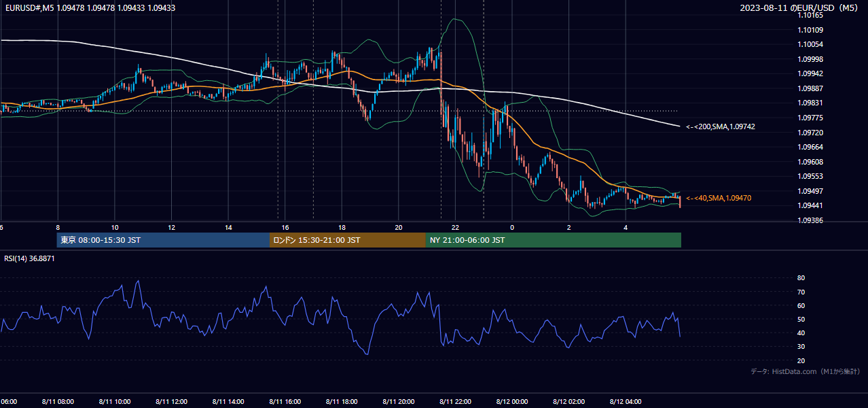Viewport: 868px width, 408px height.
Task: Click price level 1.09608 on price axis
Action: click(x=810, y=162)
